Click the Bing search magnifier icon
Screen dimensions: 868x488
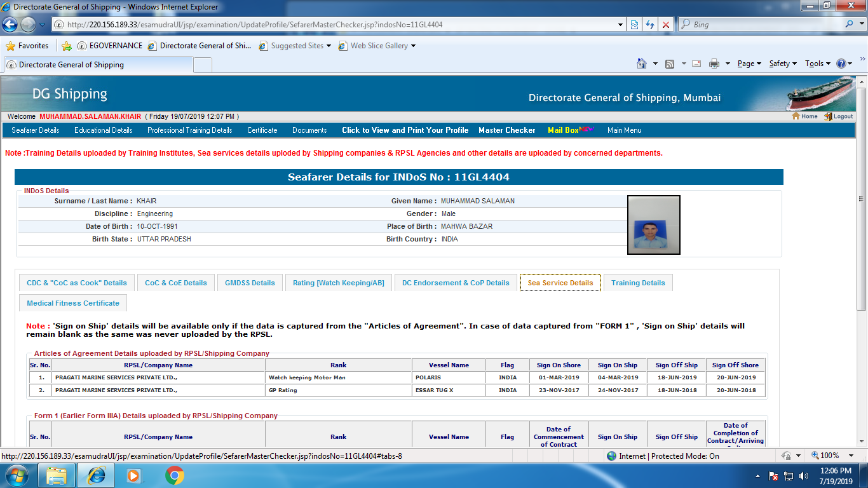point(850,25)
